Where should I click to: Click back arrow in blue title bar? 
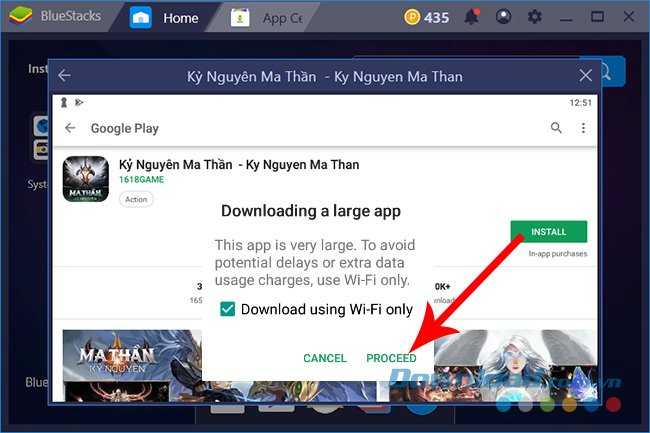pos(64,76)
